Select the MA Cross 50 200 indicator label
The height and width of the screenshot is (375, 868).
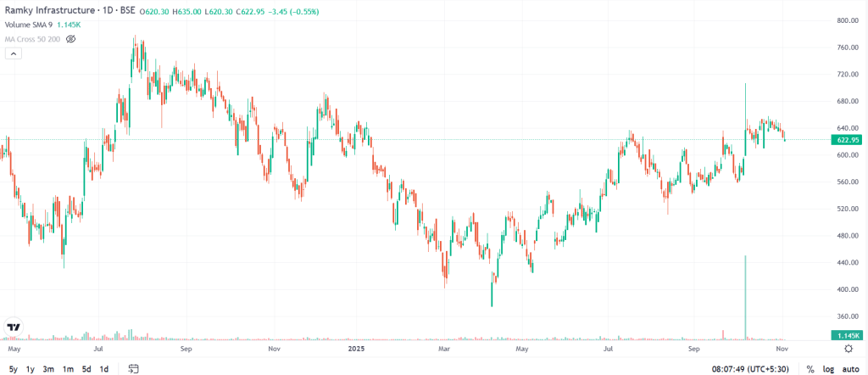click(32, 39)
